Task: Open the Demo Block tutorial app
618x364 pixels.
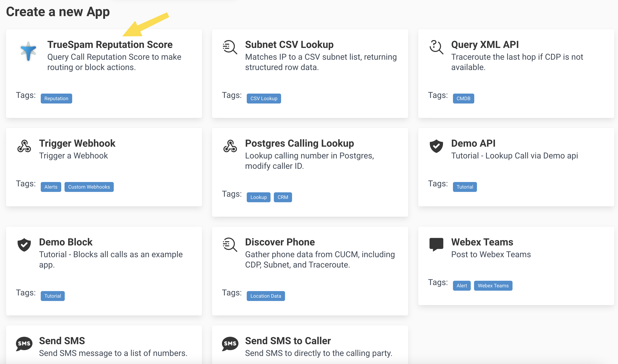Action: click(x=66, y=242)
